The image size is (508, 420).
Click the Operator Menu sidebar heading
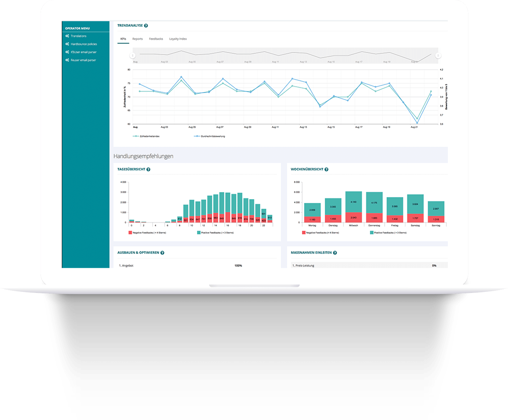pyautogui.click(x=77, y=28)
